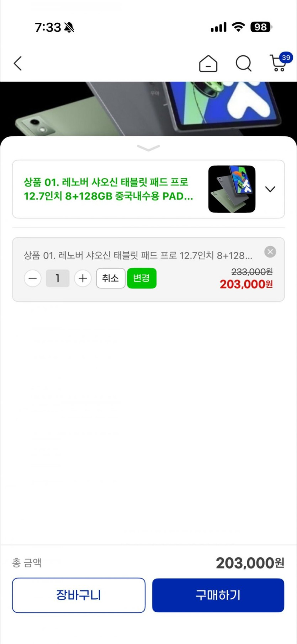Tap the 구매하기 purchase button
The width and height of the screenshot is (297, 644).
tap(218, 595)
